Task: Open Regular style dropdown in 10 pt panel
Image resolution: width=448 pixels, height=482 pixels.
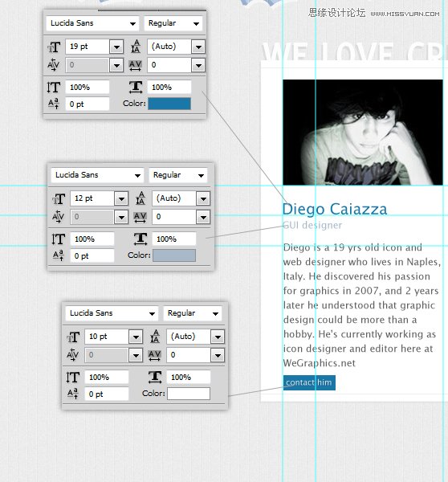Action: [193, 313]
